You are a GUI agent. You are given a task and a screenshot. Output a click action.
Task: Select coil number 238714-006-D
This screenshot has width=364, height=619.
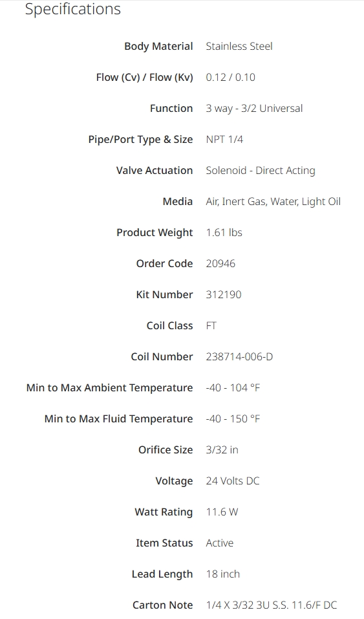239,357
